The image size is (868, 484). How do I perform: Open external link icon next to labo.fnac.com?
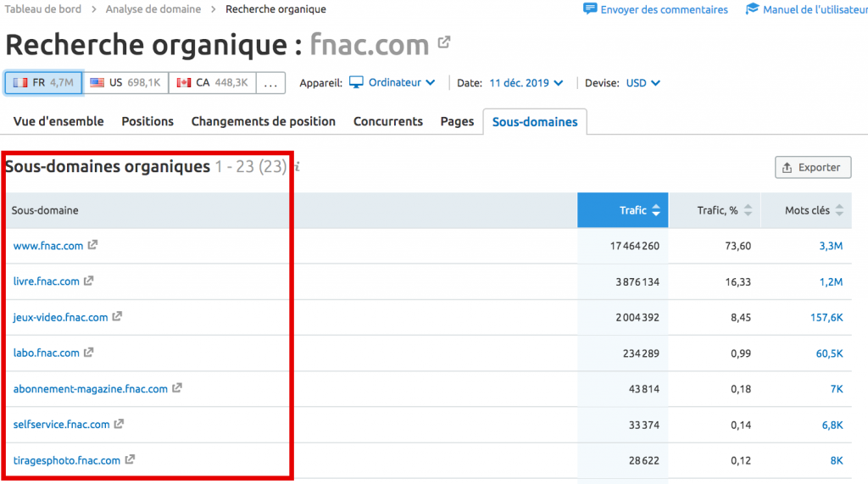pyautogui.click(x=88, y=353)
